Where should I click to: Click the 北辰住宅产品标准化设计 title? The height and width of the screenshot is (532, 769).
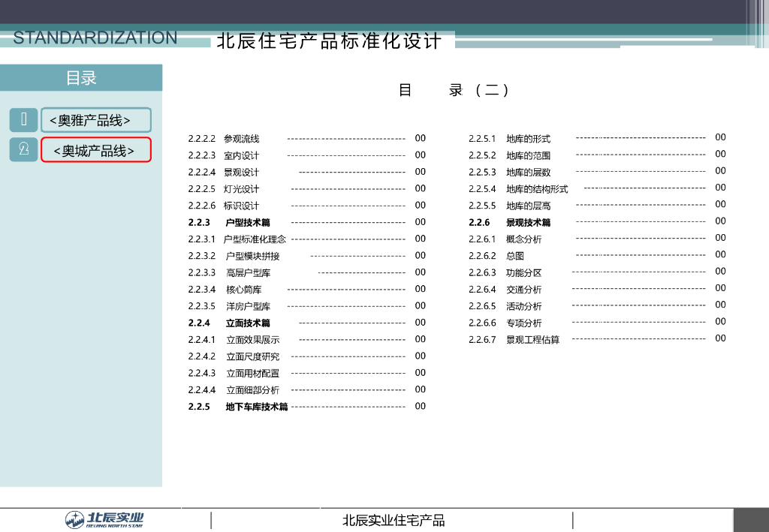click(x=329, y=41)
